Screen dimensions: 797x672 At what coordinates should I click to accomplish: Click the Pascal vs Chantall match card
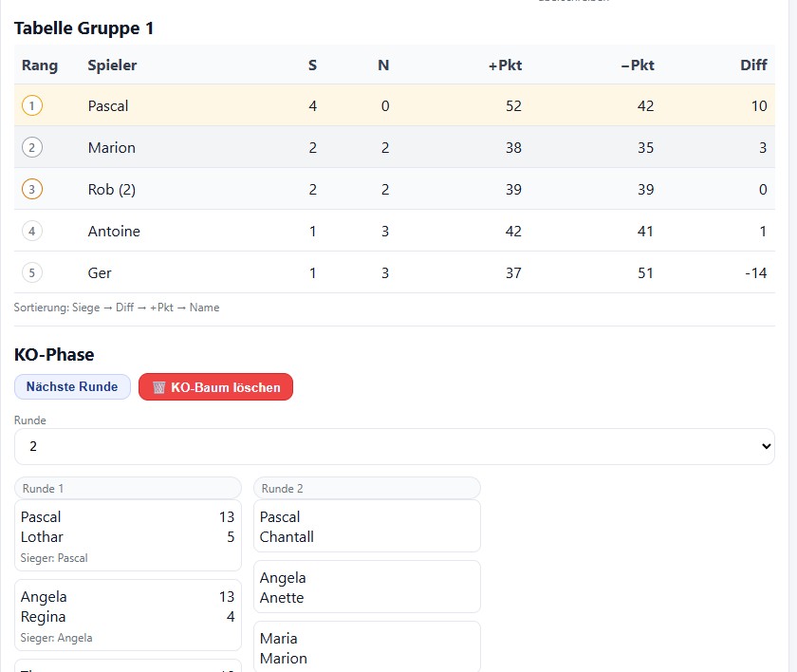pyautogui.click(x=368, y=527)
